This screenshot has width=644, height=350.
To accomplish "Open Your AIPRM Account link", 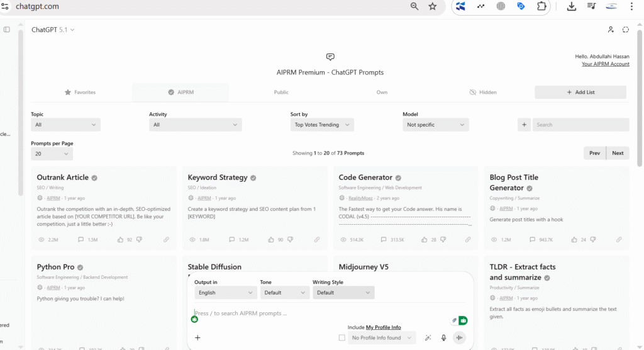I will tap(606, 64).
